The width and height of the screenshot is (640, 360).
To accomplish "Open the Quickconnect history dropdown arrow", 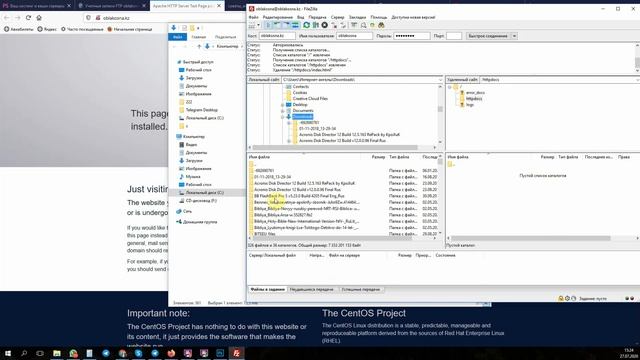I will 514,36.
